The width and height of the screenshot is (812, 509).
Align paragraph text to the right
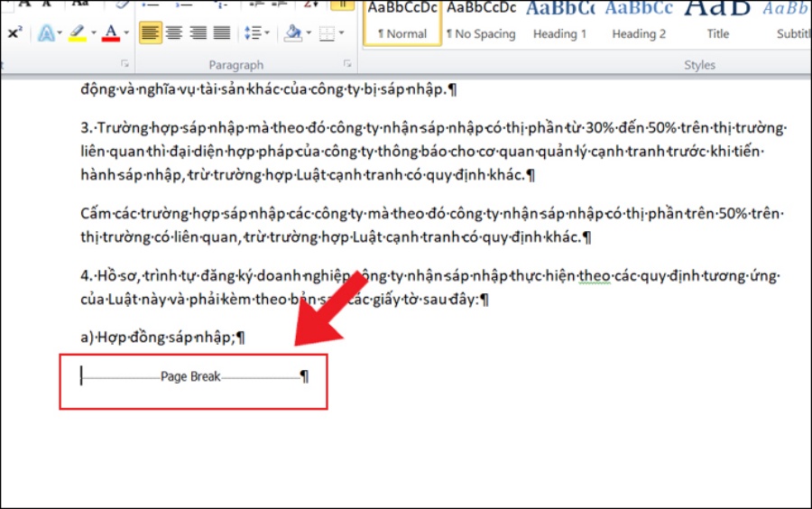coord(198,33)
